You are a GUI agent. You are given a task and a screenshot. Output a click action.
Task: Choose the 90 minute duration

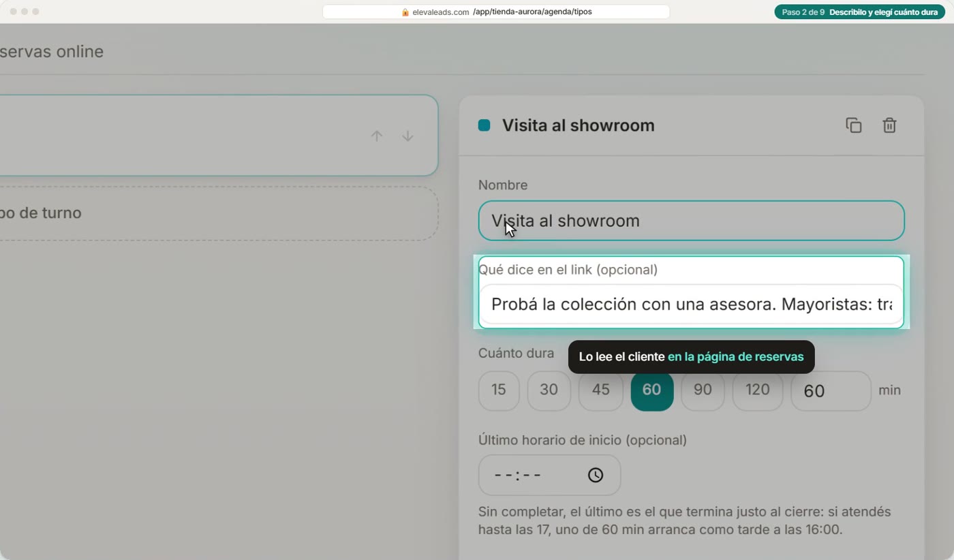coord(703,390)
